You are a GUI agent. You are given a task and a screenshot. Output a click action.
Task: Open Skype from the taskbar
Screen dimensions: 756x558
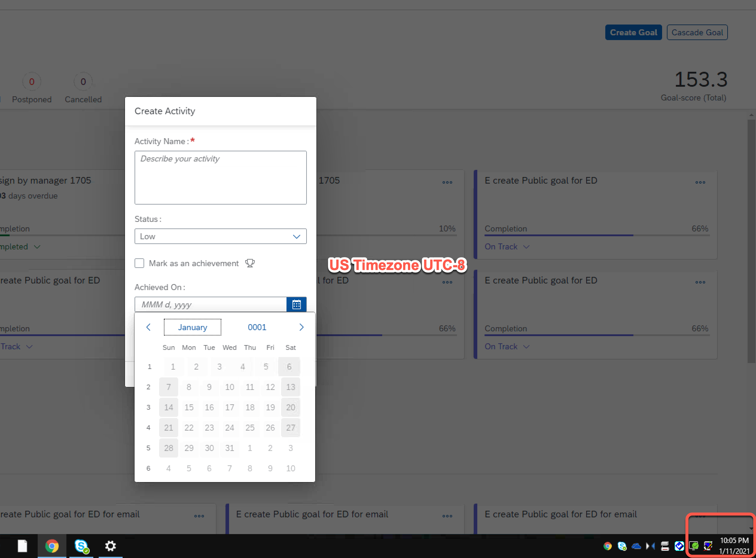(x=81, y=546)
